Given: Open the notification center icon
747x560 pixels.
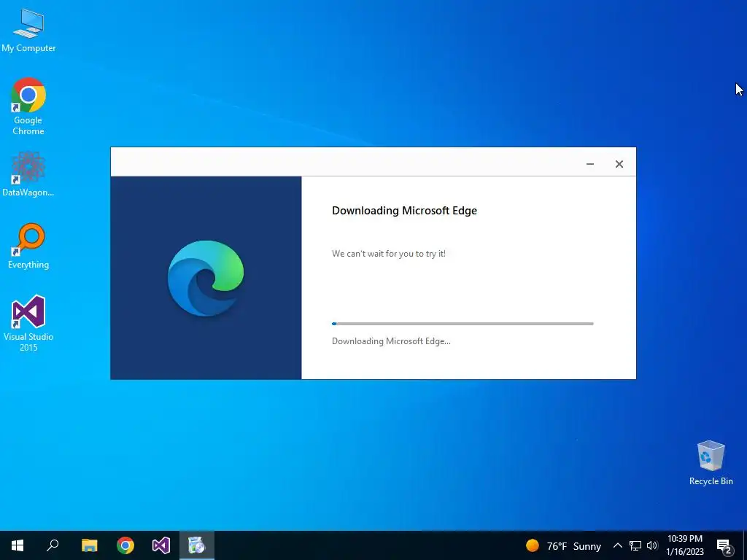Looking at the screenshot, I should pos(724,545).
